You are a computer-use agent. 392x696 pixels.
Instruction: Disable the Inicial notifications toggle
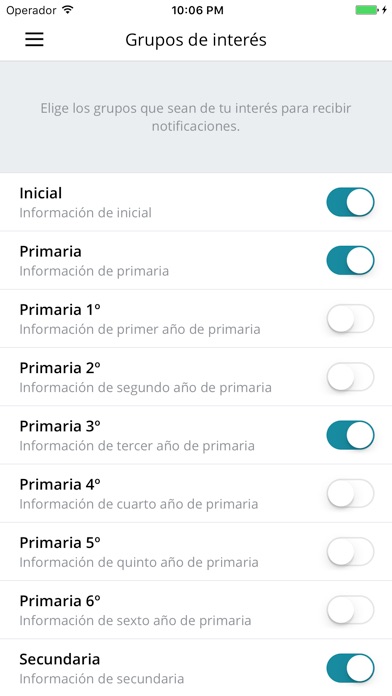coord(350,202)
